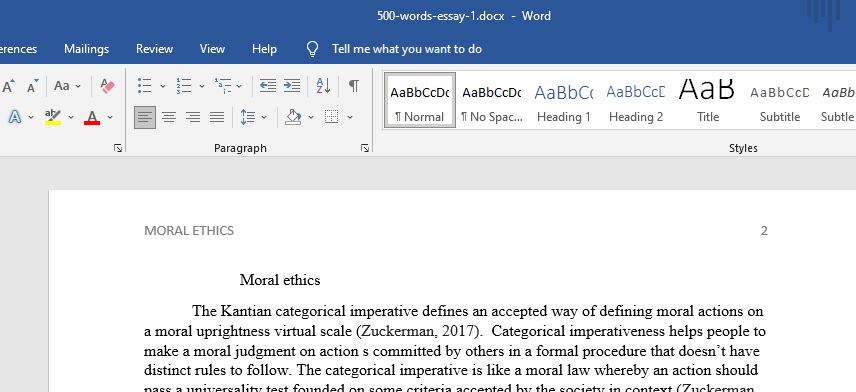
Task: Open the highlight color dropdown arrow
Action: click(x=71, y=117)
